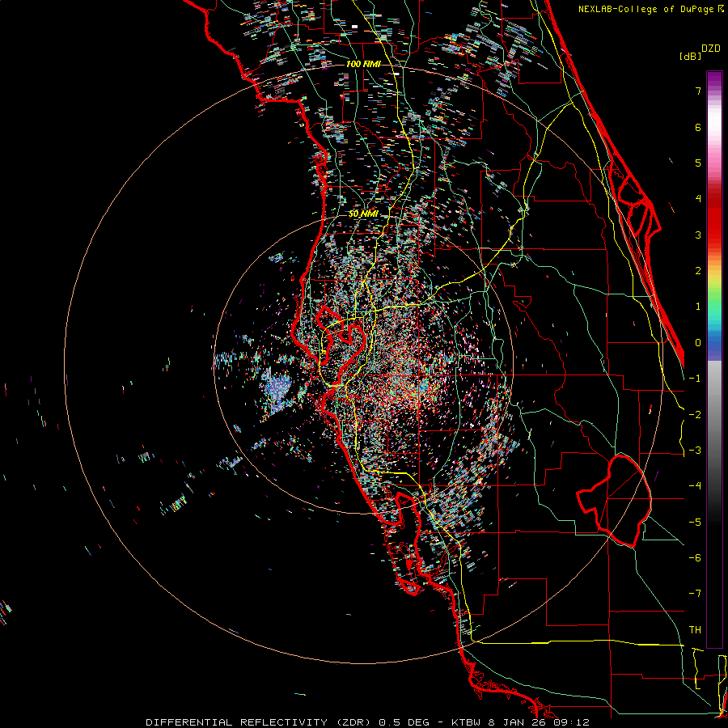Click the DZD legend title
Viewport: 728px width, 728px height.
711,49
